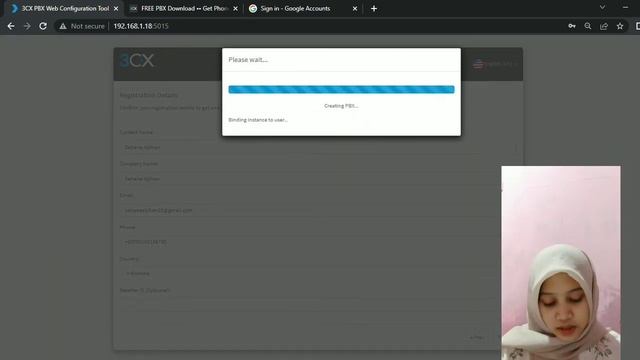Click the Creating PBX progress bar
The width and height of the screenshot is (640, 360).
[x=341, y=89]
